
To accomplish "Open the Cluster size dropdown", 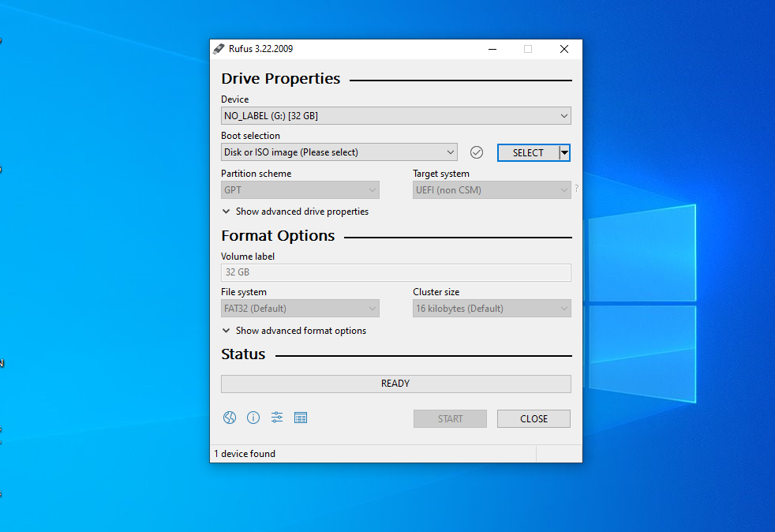I will (x=492, y=309).
